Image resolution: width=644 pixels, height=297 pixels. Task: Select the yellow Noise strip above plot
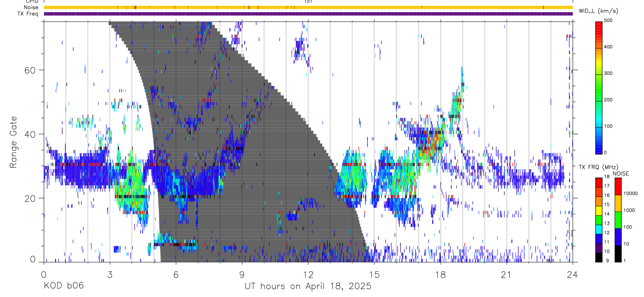308,7
